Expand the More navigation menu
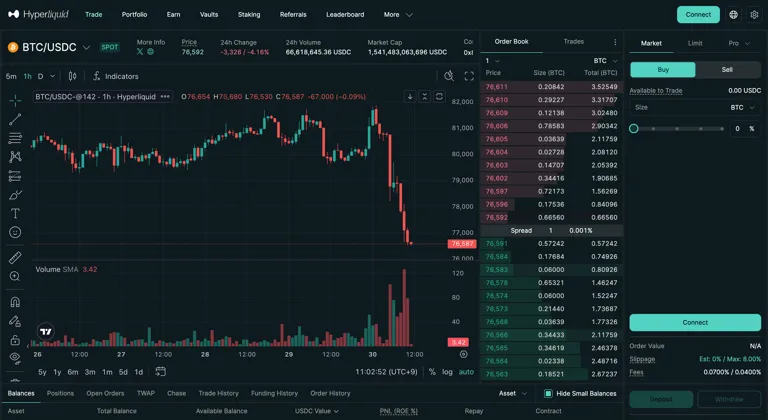Image resolution: width=768 pixels, height=420 pixels. click(398, 15)
